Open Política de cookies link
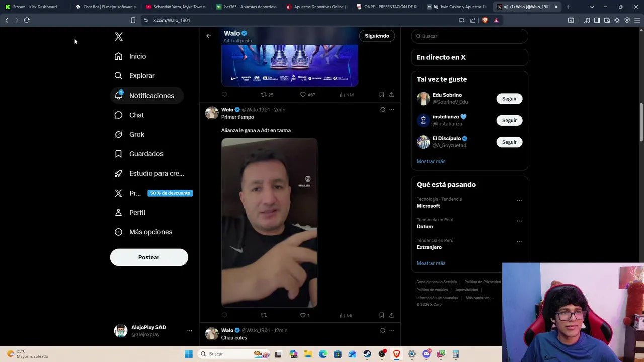Image resolution: width=644 pixels, height=362 pixels. [x=432, y=290]
